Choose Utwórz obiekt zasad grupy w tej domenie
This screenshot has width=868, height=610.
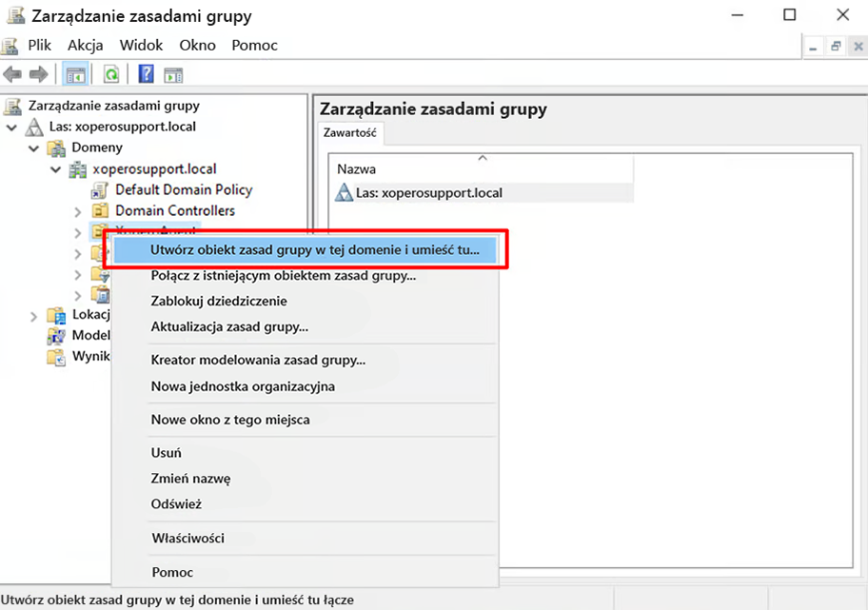click(x=315, y=250)
